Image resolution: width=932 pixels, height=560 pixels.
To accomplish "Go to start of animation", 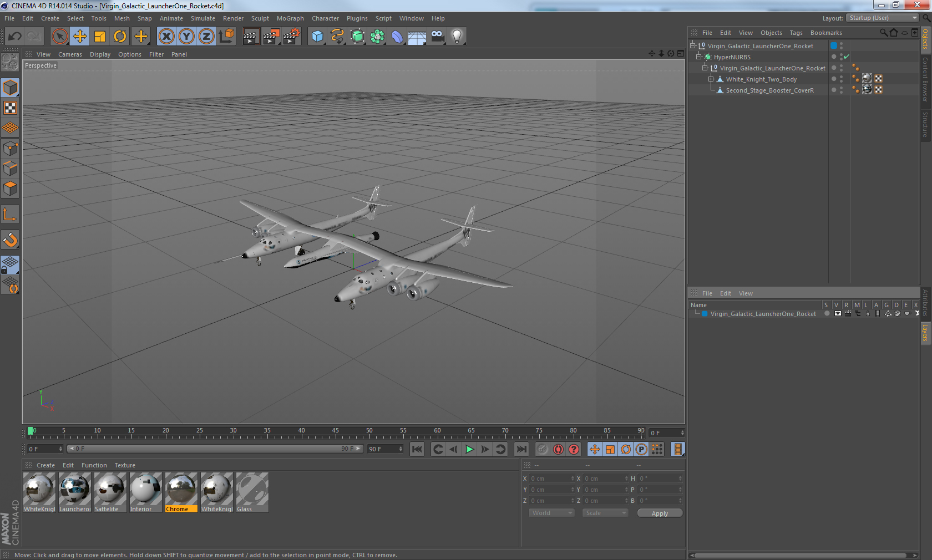I will click(417, 449).
